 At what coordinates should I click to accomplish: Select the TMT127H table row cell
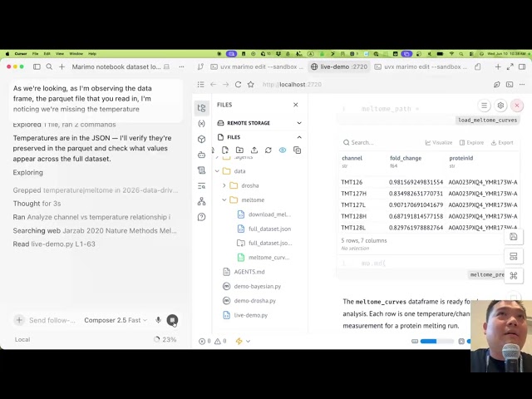[352, 194]
